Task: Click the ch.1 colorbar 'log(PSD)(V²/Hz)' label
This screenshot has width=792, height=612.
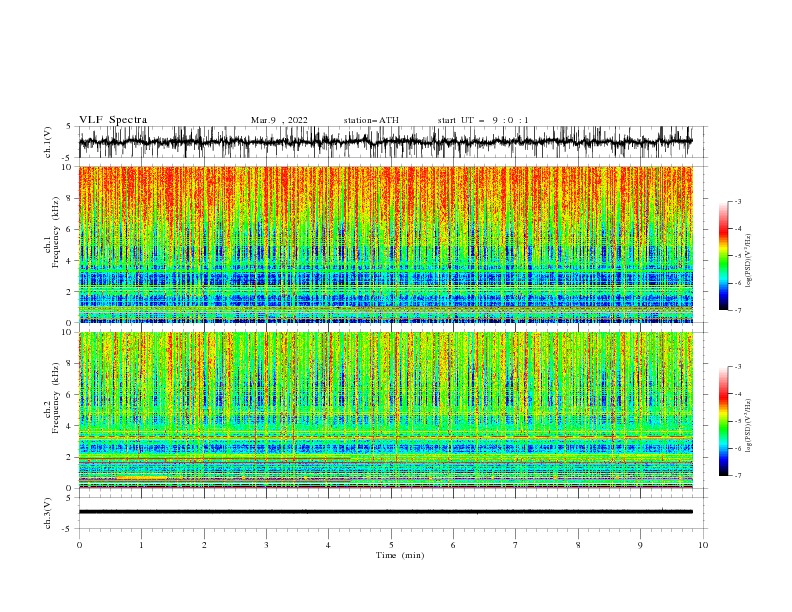Action: [x=749, y=261]
